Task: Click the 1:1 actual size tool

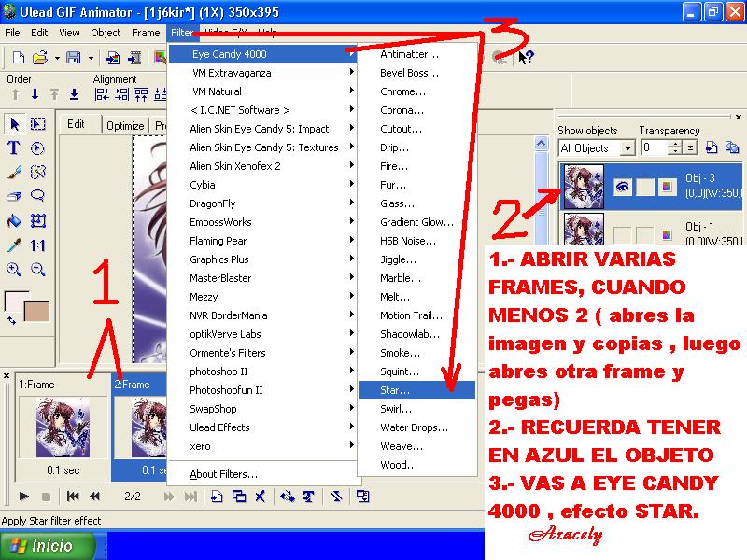Action: [x=37, y=245]
